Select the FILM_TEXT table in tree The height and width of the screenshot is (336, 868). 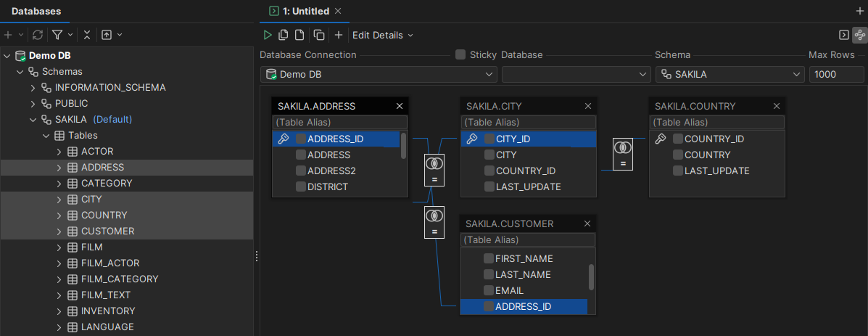(x=106, y=295)
